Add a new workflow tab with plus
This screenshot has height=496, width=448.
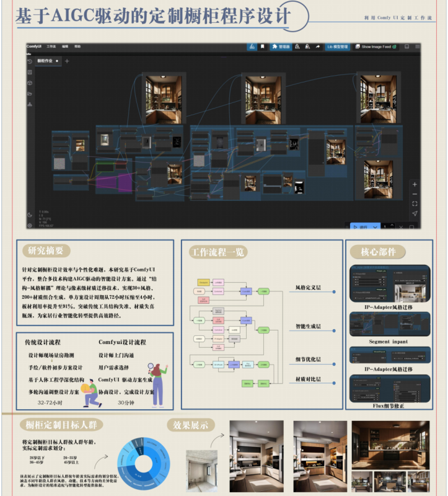(67, 61)
